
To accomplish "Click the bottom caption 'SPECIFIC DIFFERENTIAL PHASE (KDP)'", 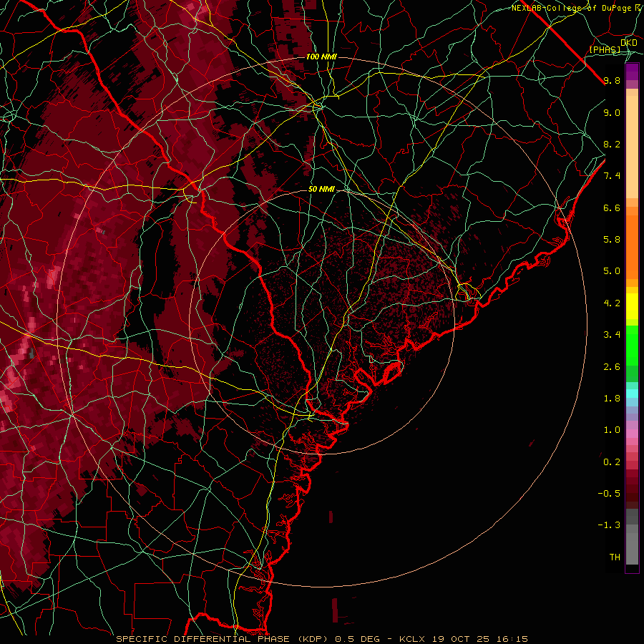I will 224,639.
